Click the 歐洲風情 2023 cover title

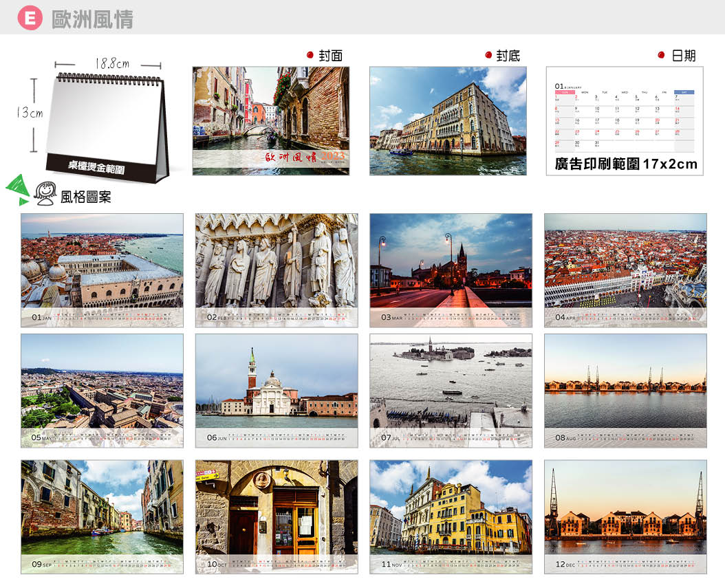pyautogui.click(x=305, y=157)
